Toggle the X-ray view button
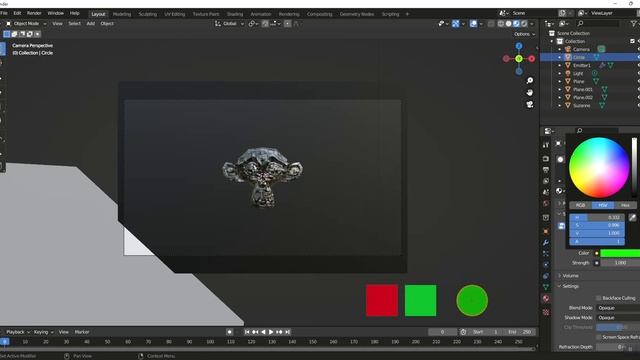Viewport: 640px width, 360px height. coord(491,24)
